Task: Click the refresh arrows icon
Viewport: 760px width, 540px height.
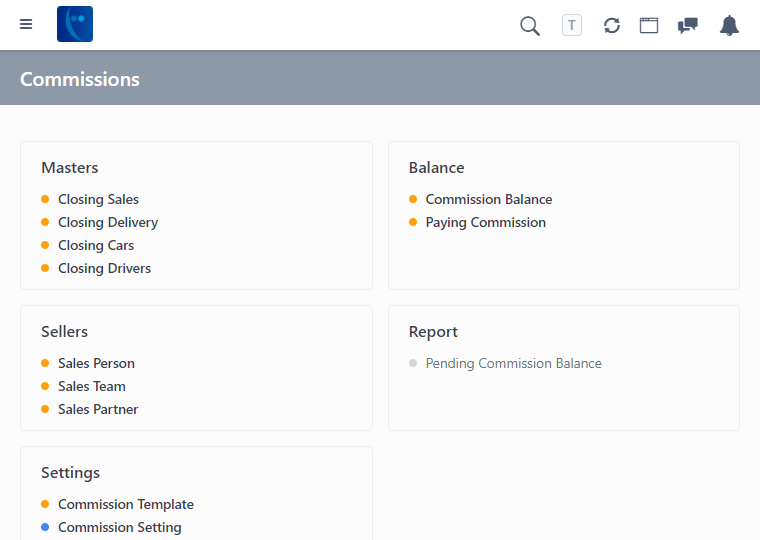Action: [x=612, y=25]
